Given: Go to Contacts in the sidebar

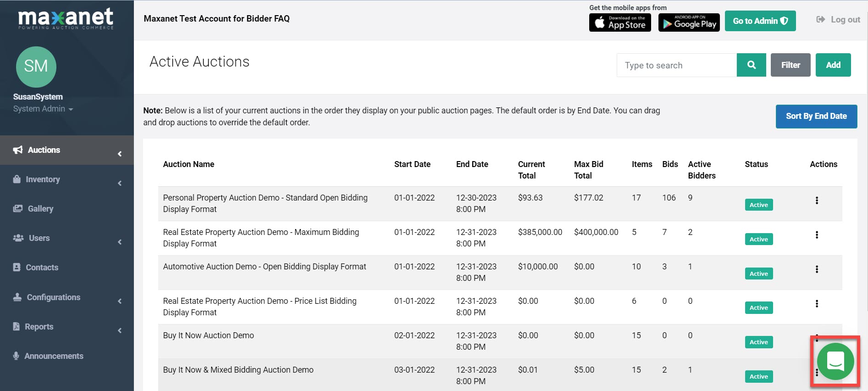Looking at the screenshot, I should coord(42,268).
